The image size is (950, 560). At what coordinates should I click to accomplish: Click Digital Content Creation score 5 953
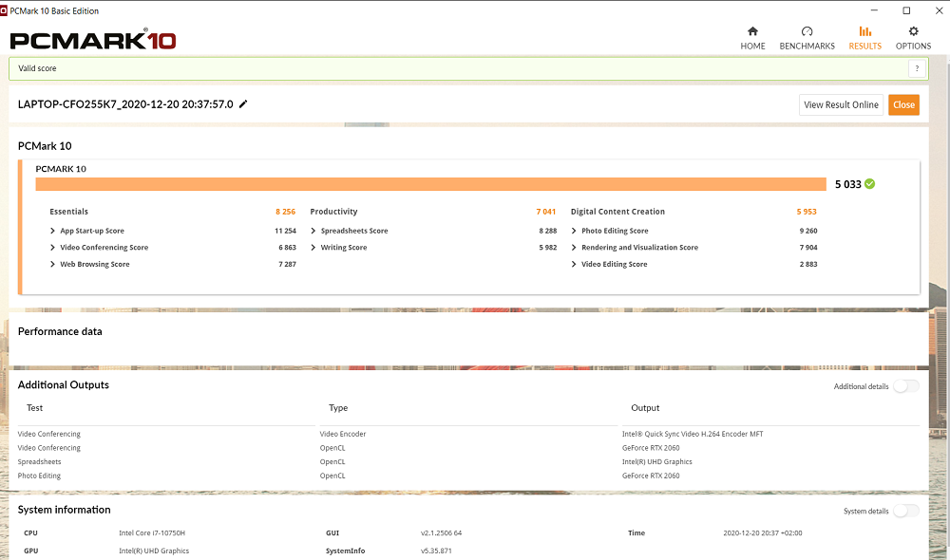click(807, 212)
